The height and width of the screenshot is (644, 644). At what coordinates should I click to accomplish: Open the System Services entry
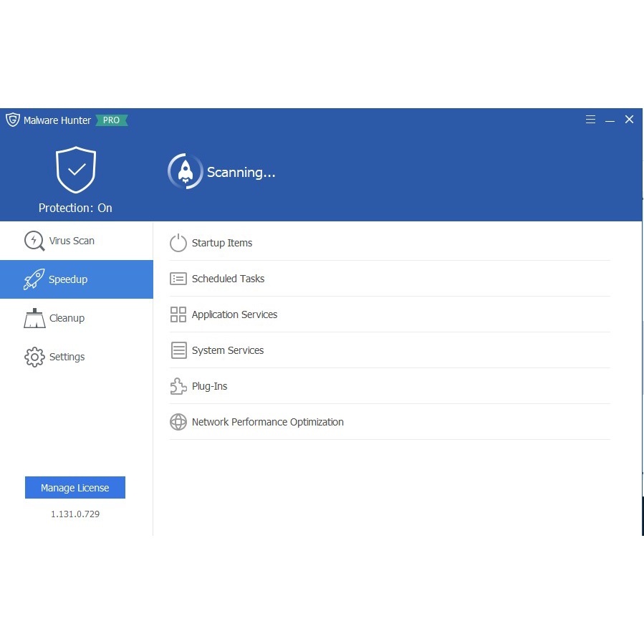227,350
